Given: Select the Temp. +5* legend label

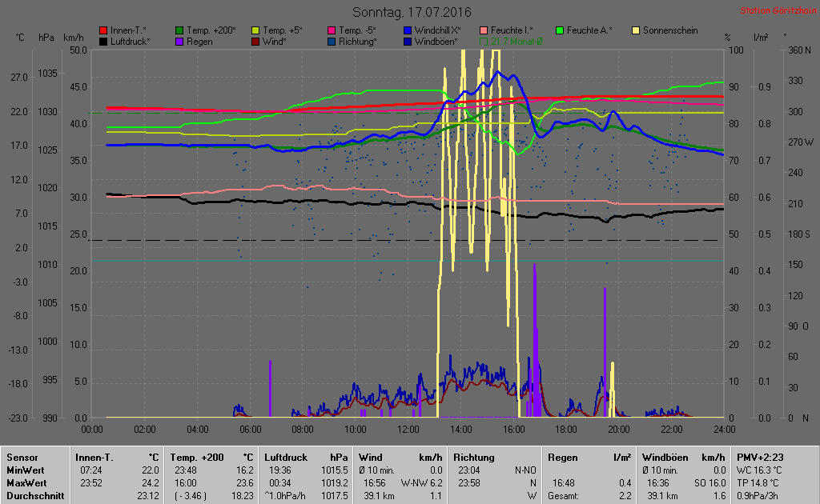Looking at the screenshot, I should 283,31.
